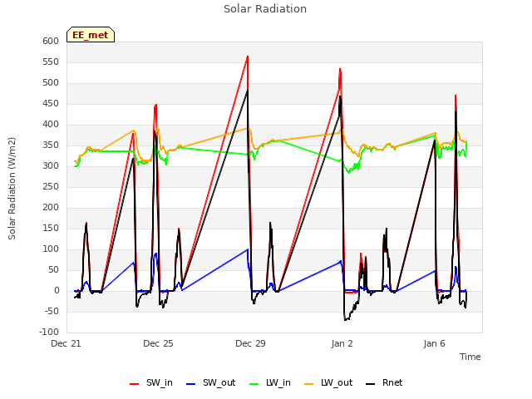Click the Solar Radiation chart title

(265, 9)
